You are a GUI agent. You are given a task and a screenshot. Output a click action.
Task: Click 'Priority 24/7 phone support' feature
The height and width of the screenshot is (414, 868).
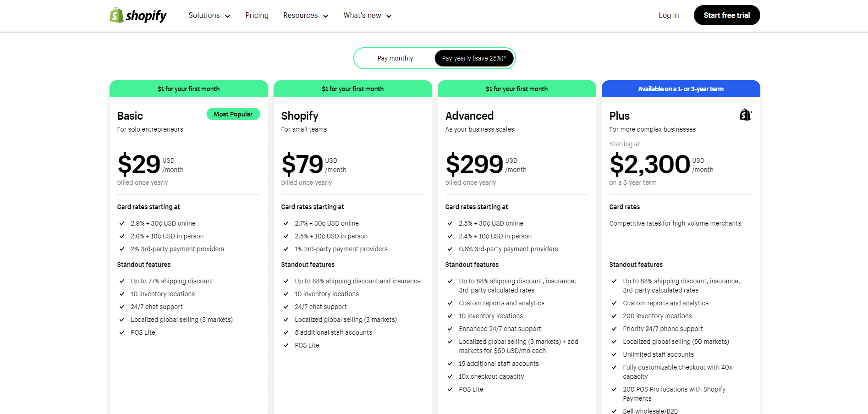[x=663, y=329]
